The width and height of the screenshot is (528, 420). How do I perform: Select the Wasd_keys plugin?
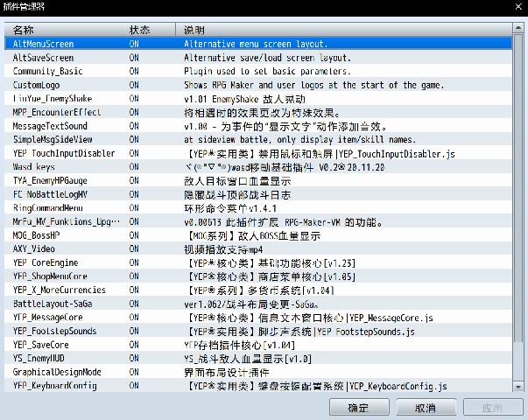[258, 167]
